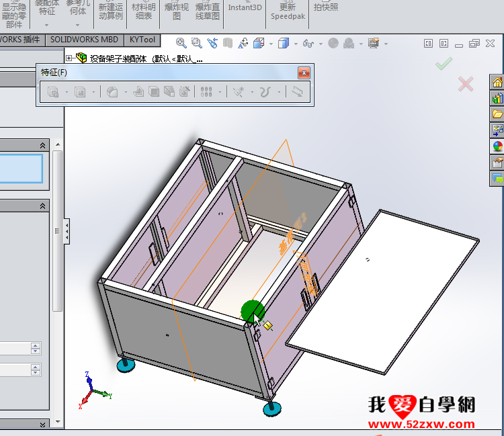Click the Instant3D toolbar button
The width and height of the screenshot is (504, 436).
tap(245, 8)
